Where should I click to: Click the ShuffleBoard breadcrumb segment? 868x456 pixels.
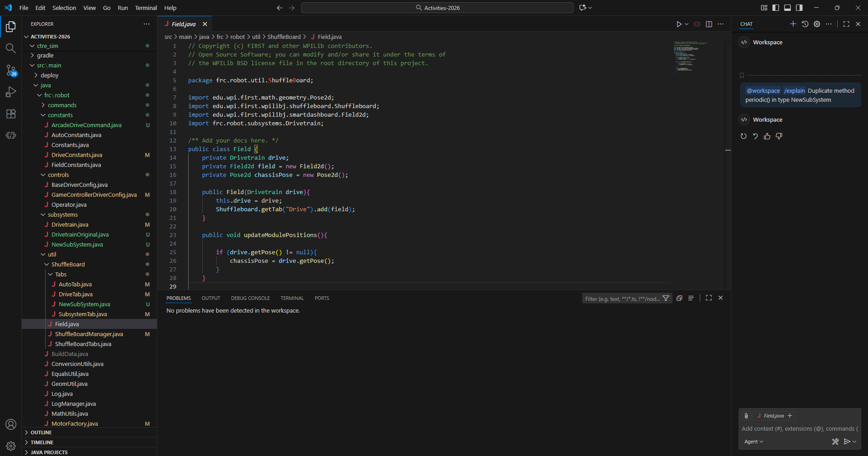click(x=284, y=37)
